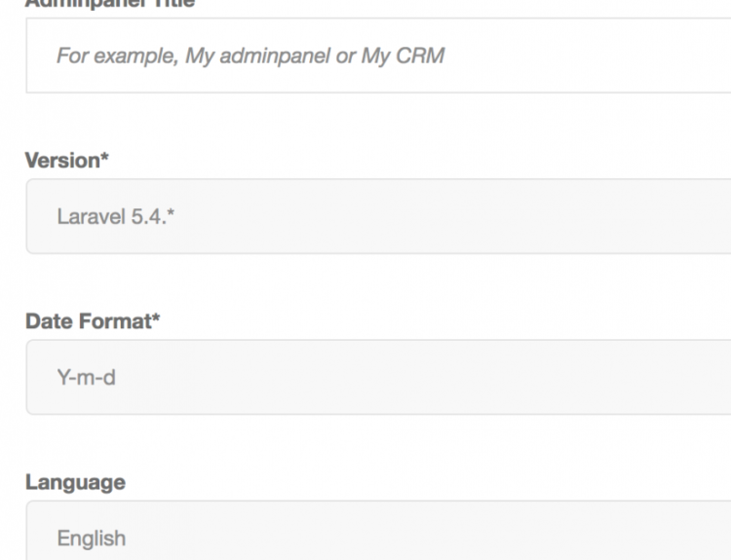Click the 'Date Format*' field label

click(x=92, y=322)
